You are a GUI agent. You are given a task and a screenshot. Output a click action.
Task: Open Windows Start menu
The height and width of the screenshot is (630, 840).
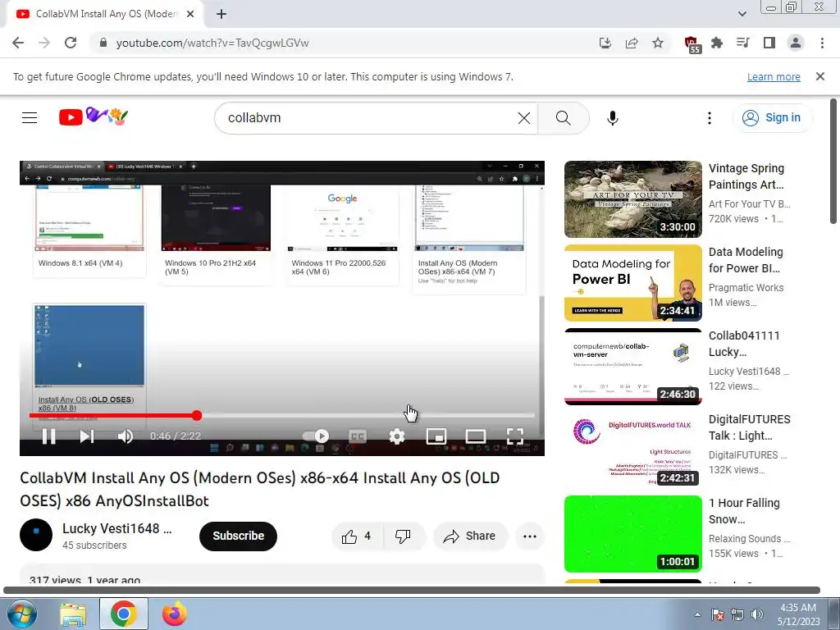pyautogui.click(x=22, y=614)
